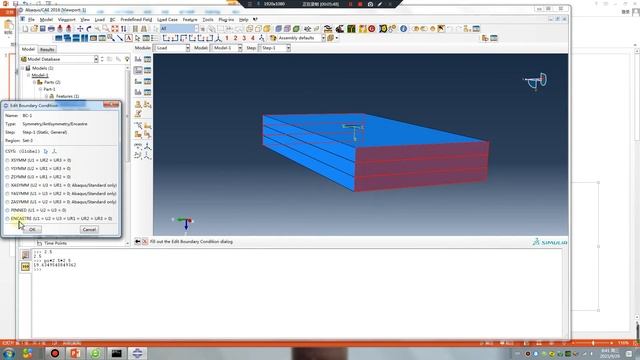The height and width of the screenshot is (360, 640).
Task: Click the red X cancel in prompt area
Action: 145,242
